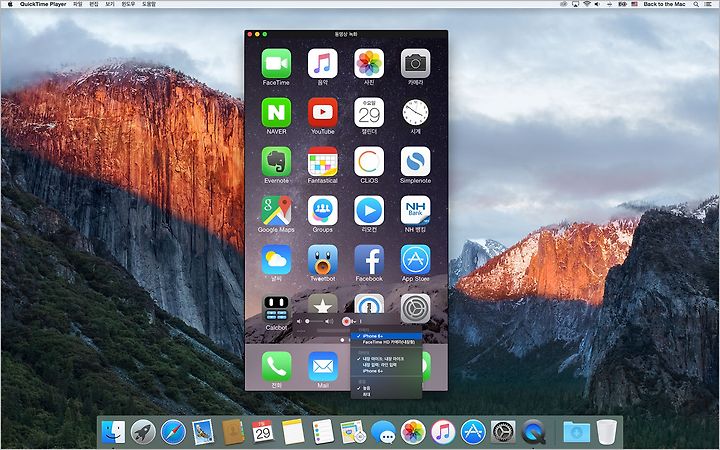
Task: Select checked iPhone 6+ as camera source
Action: (386, 336)
